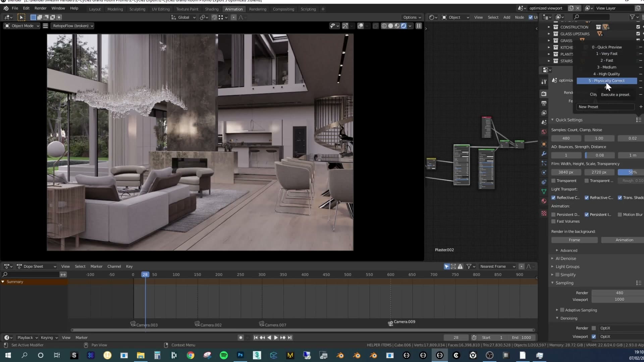The height and width of the screenshot is (362, 644).
Task: Switch viewport to rendered shading
Action: point(404,26)
